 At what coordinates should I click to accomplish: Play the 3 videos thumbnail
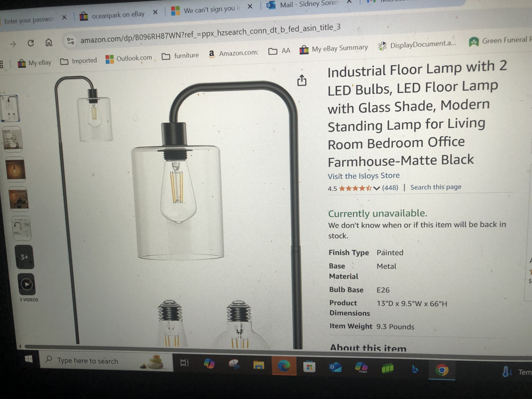[x=26, y=284]
